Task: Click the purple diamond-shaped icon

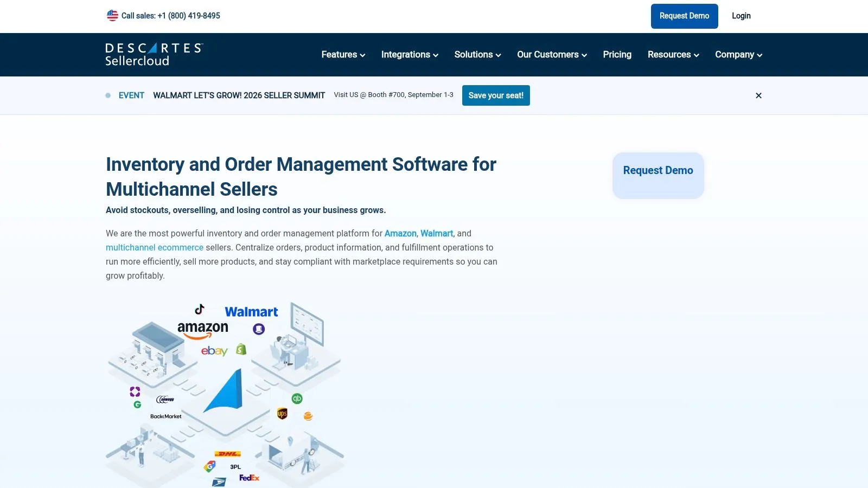Action: pos(135,391)
